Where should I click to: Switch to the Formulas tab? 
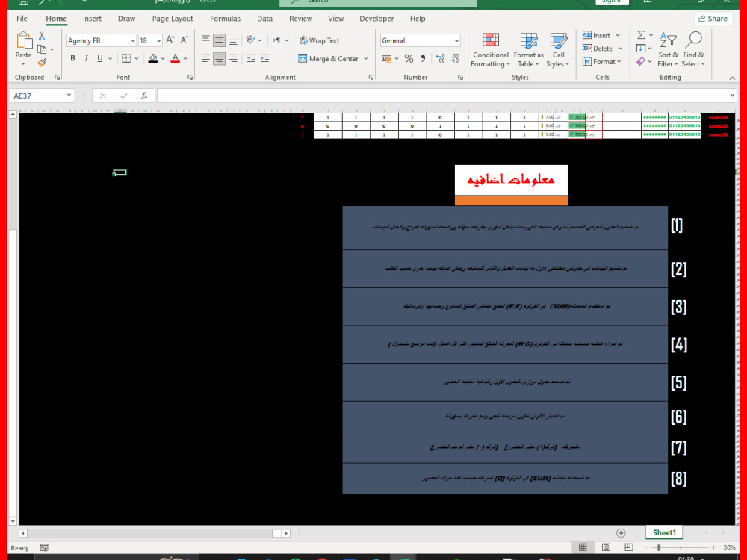click(226, 19)
